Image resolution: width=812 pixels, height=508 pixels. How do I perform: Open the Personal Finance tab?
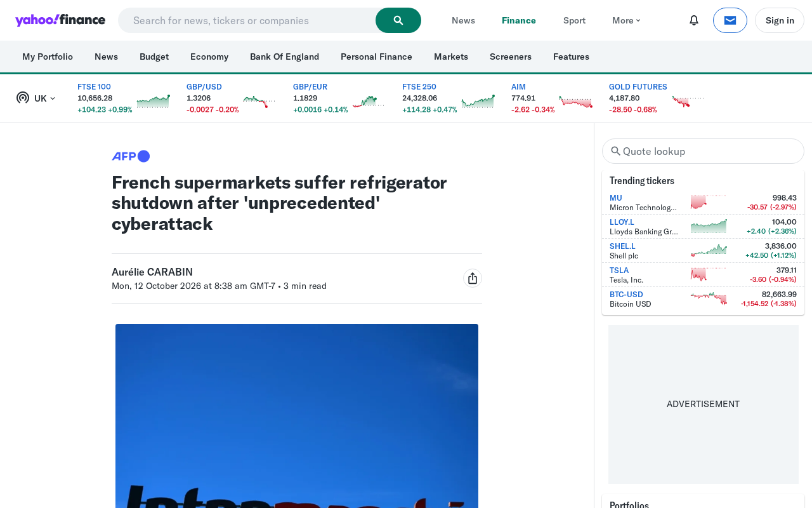point(376,57)
